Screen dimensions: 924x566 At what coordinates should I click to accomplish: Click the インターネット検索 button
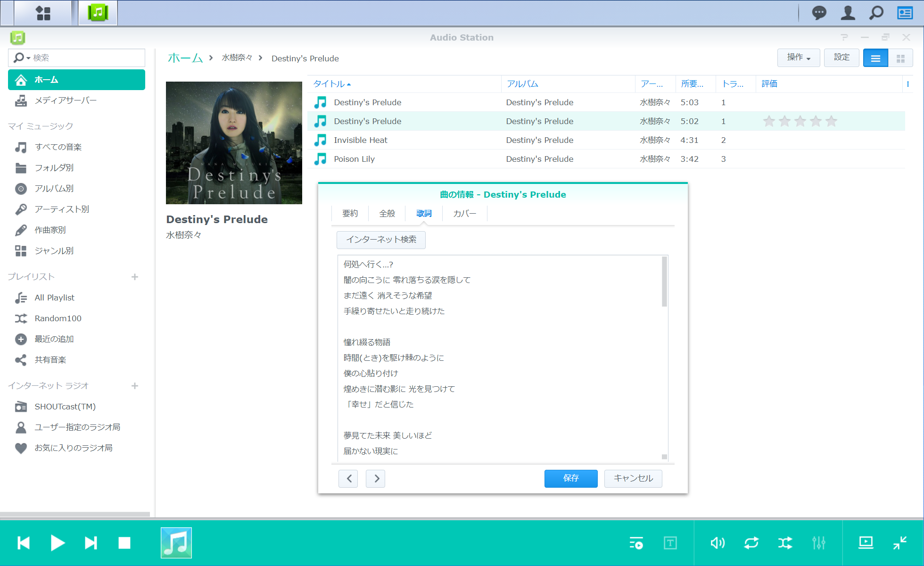tap(381, 240)
